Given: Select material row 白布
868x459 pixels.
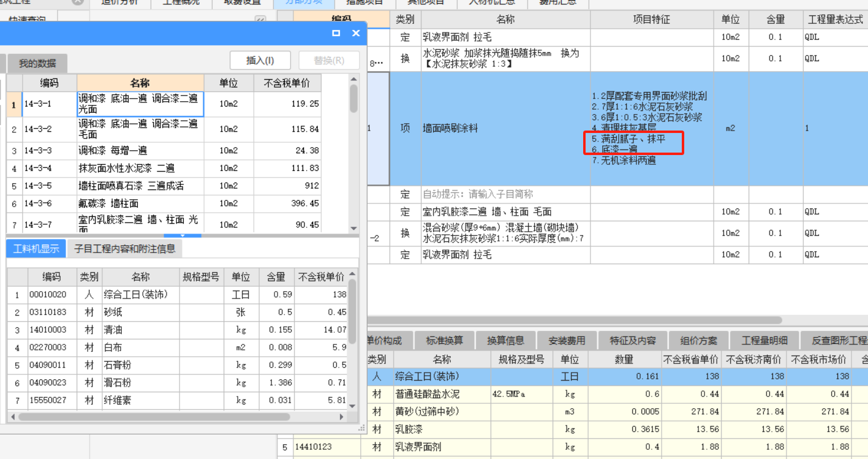Looking at the screenshot, I should click(x=177, y=347).
